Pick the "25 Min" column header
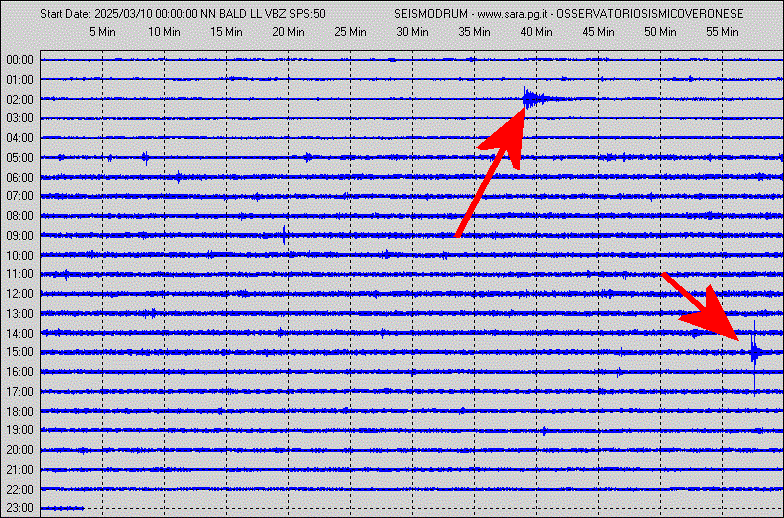 click(x=350, y=32)
